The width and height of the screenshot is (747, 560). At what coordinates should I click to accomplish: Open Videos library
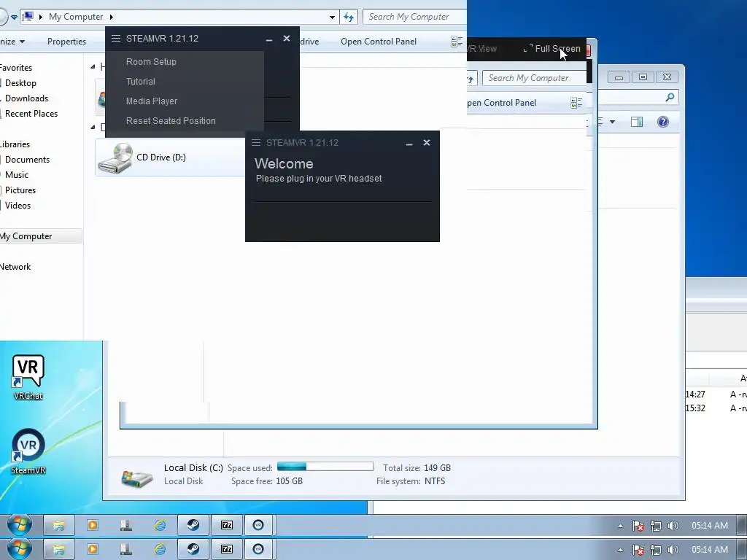[x=18, y=205]
